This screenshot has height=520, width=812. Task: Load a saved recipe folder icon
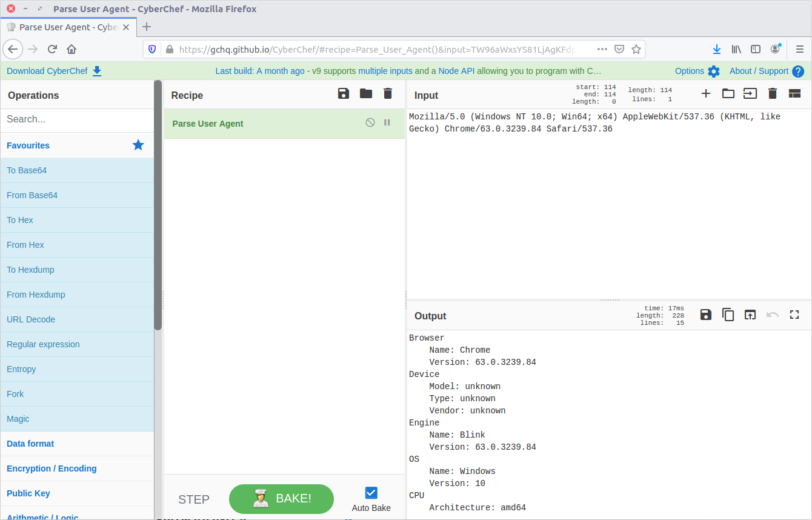(366, 93)
